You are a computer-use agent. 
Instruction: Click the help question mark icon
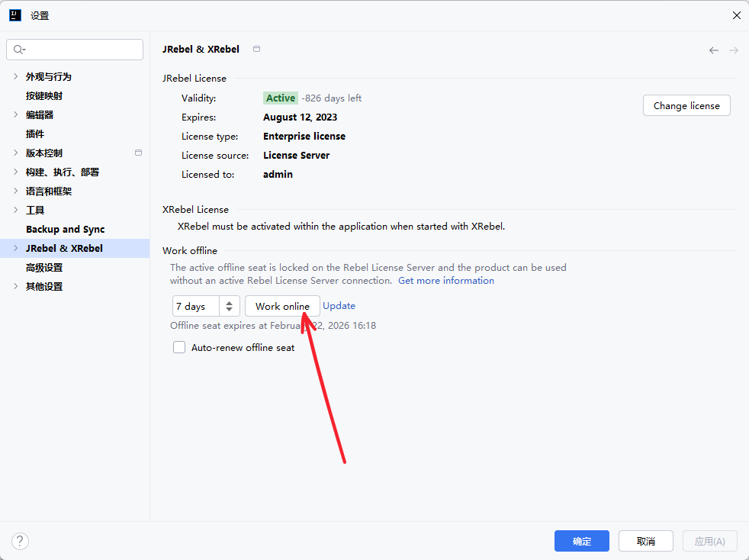tap(20, 541)
